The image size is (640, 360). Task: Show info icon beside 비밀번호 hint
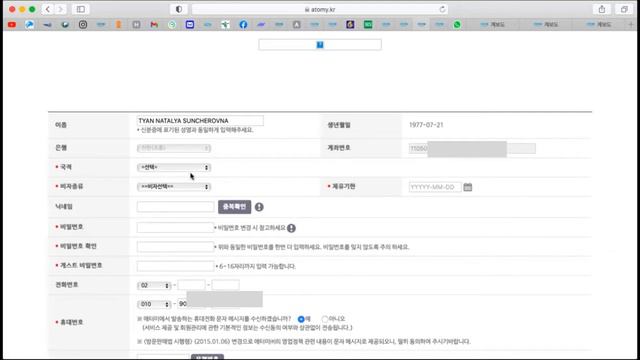pos(291,228)
